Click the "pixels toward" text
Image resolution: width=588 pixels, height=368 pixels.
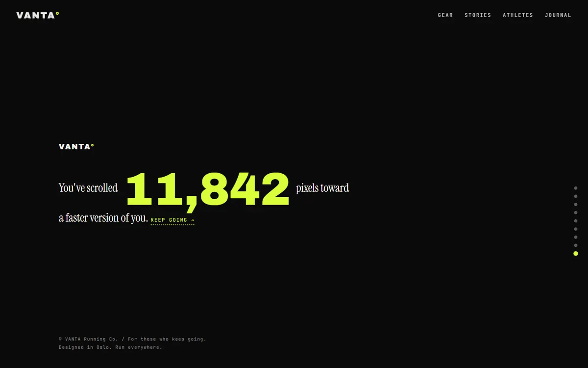(322, 188)
